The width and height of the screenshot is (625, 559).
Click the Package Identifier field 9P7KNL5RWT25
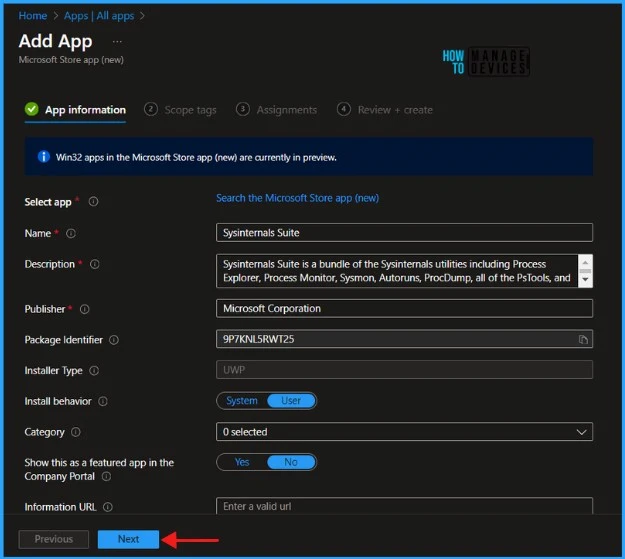tap(404, 339)
